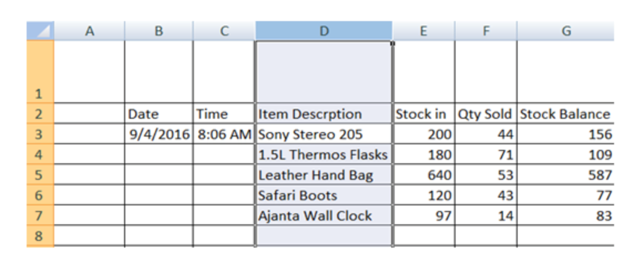The image size is (644, 272).
Task: Select the Qty Sold header cell
Action: (485, 114)
